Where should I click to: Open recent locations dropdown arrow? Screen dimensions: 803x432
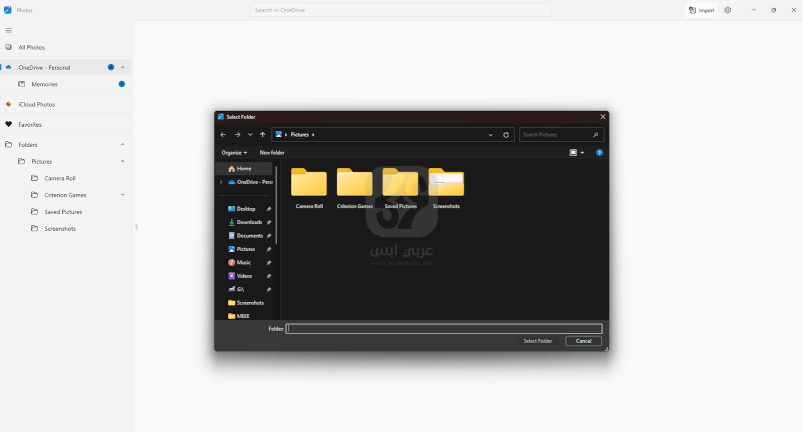click(x=250, y=135)
